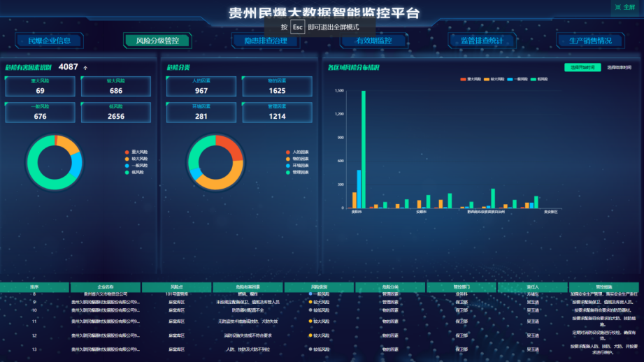Switch to the 民爆企业信息 tab
The image size is (644, 362).
click(49, 41)
